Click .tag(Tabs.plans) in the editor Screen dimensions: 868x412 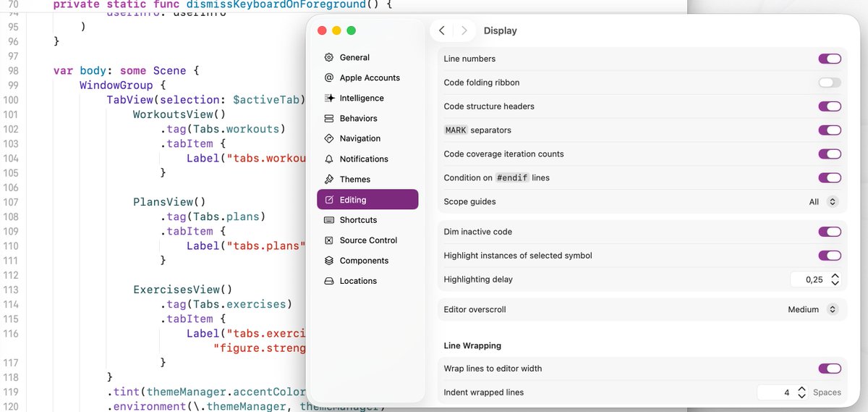point(213,216)
